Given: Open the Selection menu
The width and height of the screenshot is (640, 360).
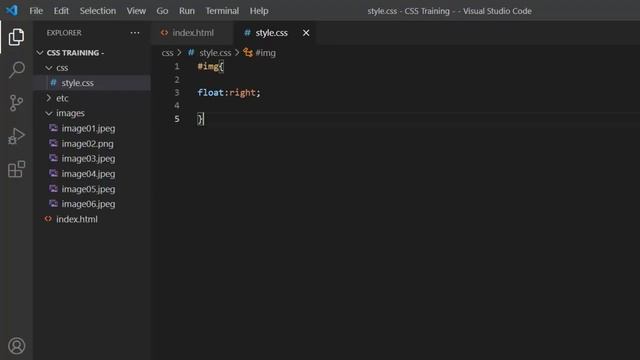Looking at the screenshot, I should [98, 11].
